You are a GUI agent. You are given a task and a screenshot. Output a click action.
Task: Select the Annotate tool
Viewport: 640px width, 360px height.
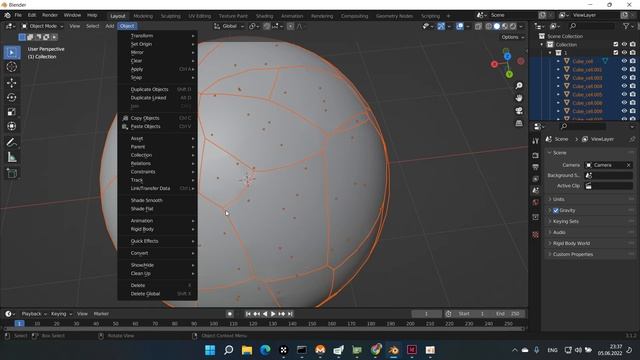click(11, 142)
